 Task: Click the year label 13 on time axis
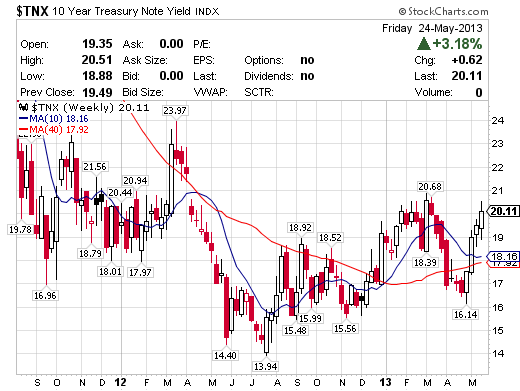point(386,382)
